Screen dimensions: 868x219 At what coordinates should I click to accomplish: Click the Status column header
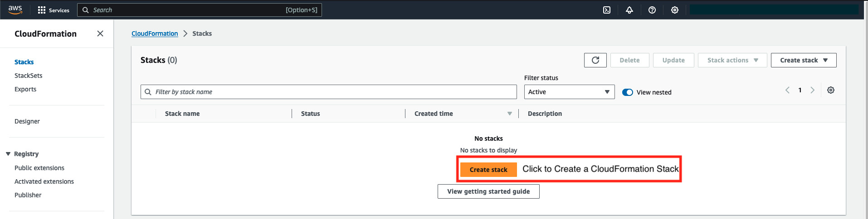pos(311,114)
